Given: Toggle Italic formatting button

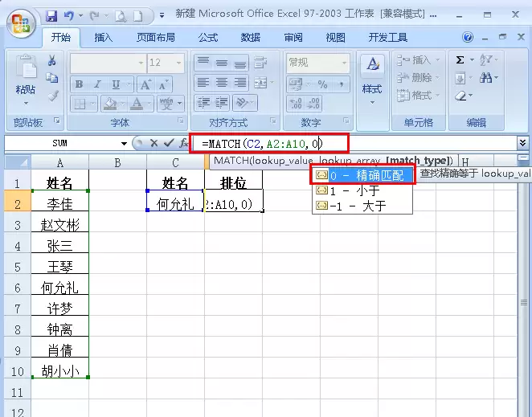Looking at the screenshot, I should [97, 84].
